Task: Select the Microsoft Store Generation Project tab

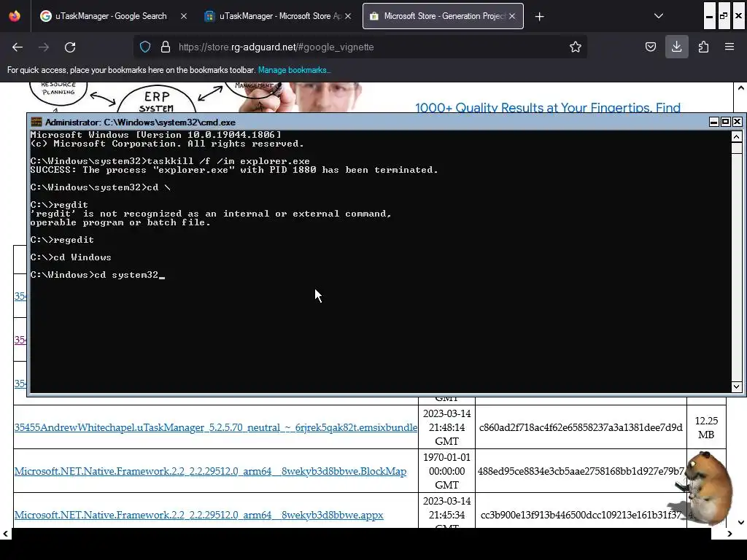Action: (443, 16)
